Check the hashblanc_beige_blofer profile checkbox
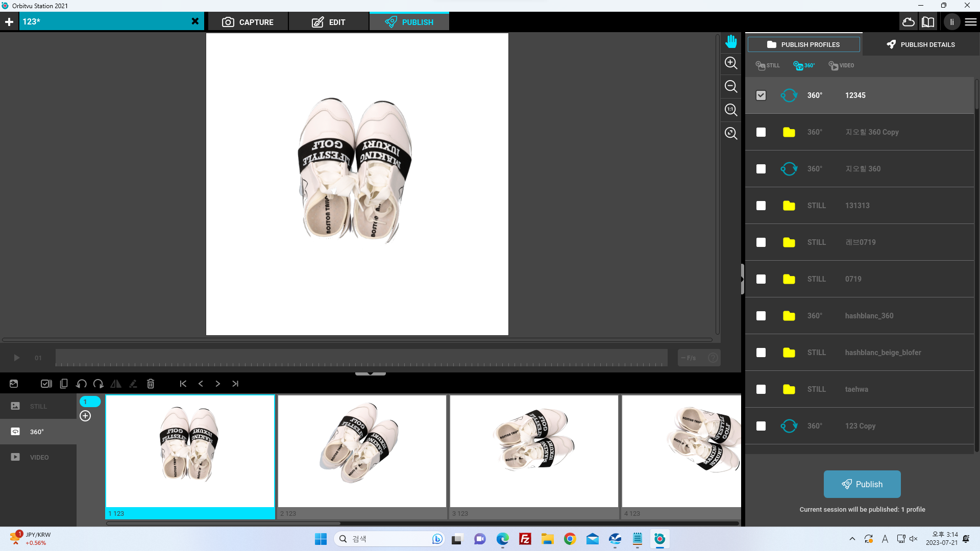The image size is (980, 551). pos(761,353)
